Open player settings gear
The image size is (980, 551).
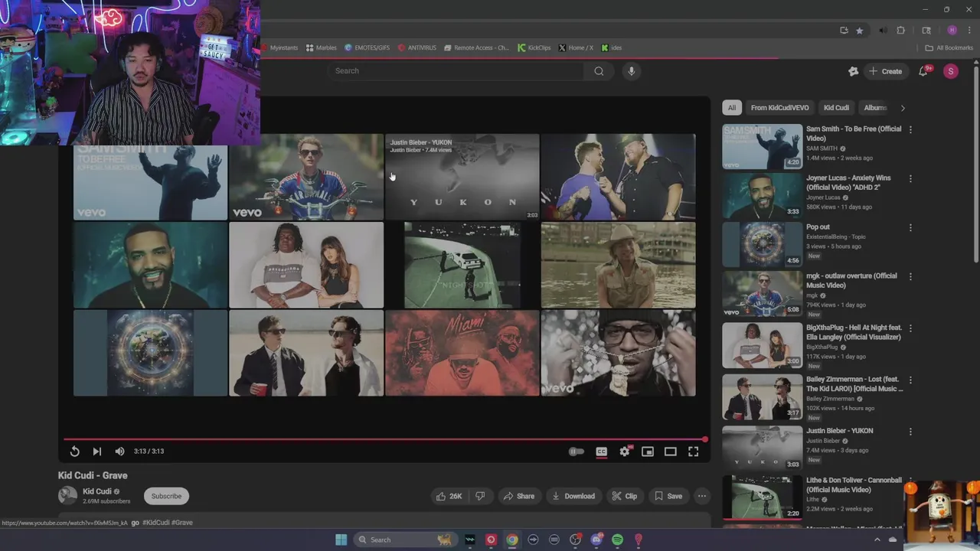(625, 452)
